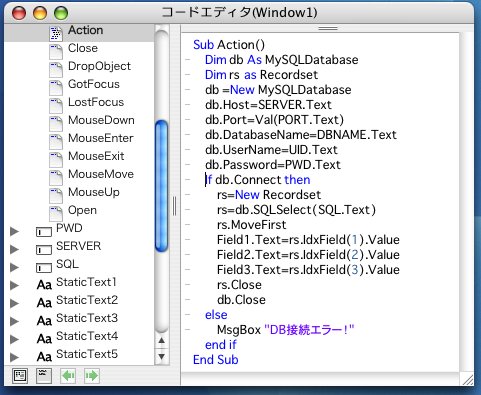Select the MouseMove event handler
The height and width of the screenshot is (395, 481).
101,174
